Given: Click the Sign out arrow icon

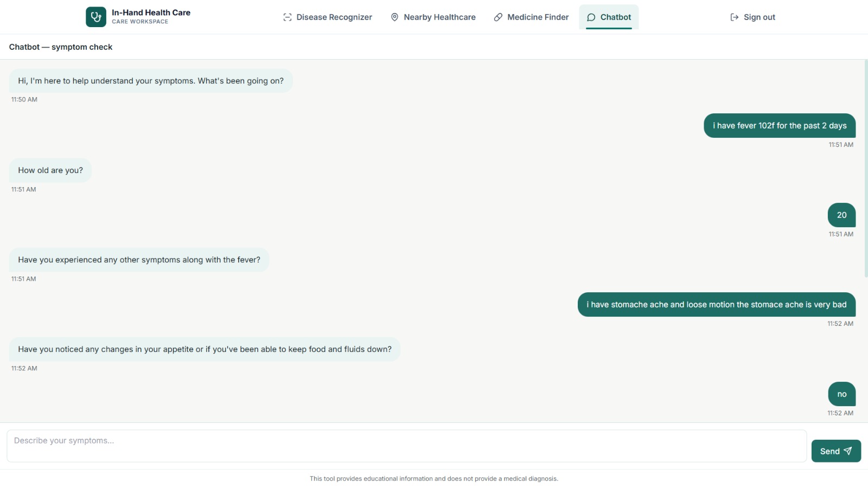Looking at the screenshot, I should click(735, 17).
